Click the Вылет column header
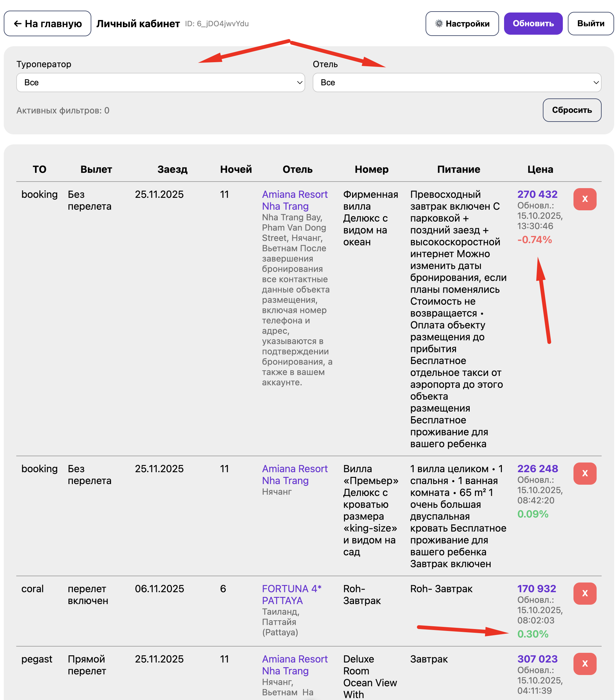 (96, 169)
